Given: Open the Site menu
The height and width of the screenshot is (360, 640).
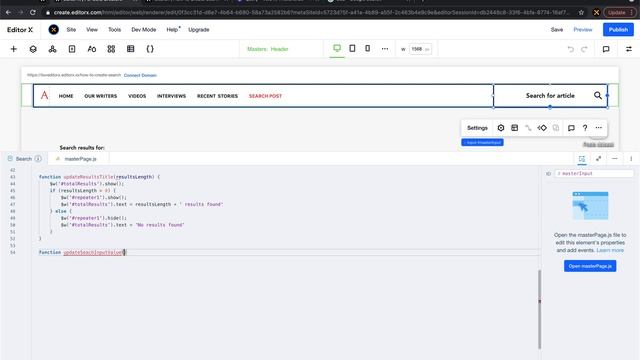Looking at the screenshot, I should [x=71, y=30].
